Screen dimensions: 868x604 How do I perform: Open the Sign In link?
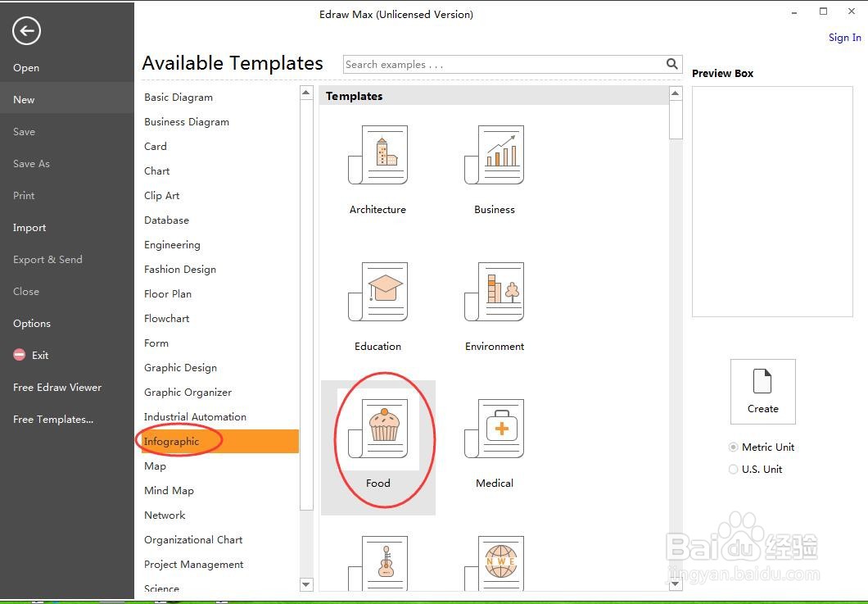(845, 38)
